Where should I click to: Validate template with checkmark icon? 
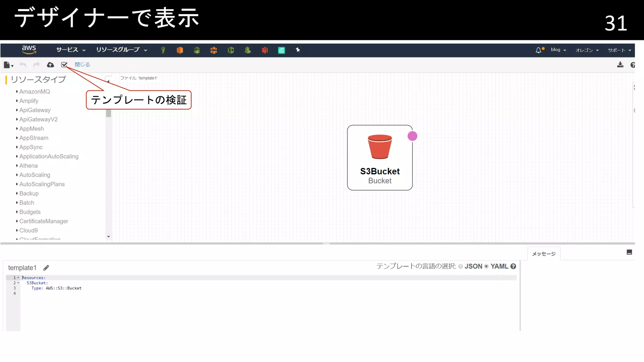pyautogui.click(x=64, y=65)
